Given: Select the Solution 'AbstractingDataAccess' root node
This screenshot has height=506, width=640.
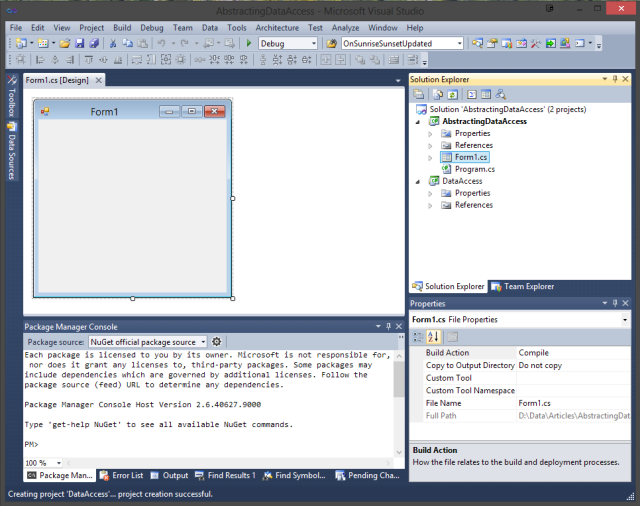Looking at the screenshot, I should click(x=507, y=109).
